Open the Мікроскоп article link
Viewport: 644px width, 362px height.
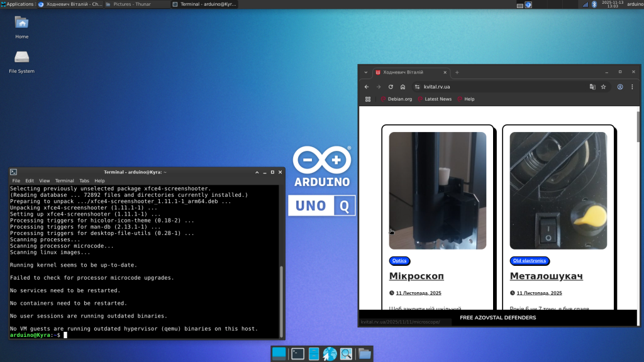pos(416,276)
